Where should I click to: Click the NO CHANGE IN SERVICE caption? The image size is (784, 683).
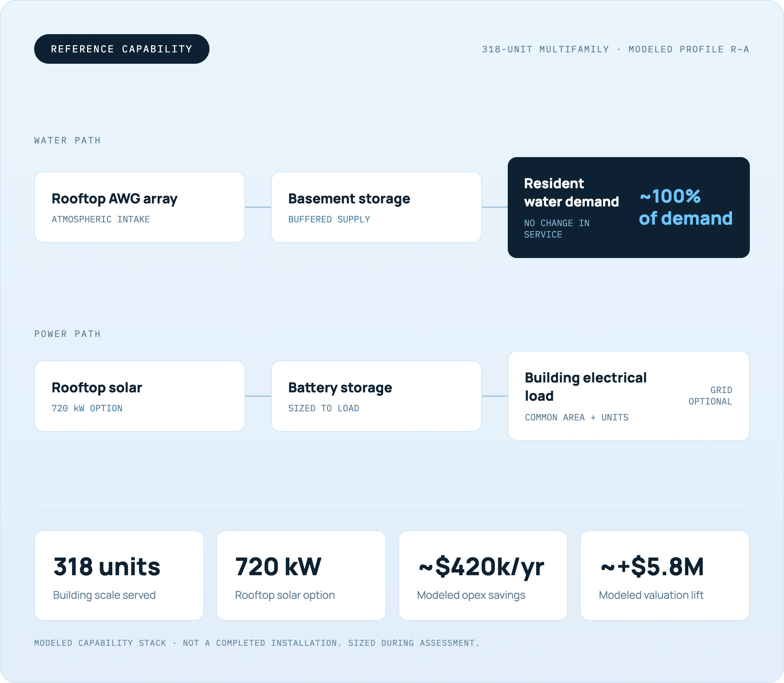[556, 229]
